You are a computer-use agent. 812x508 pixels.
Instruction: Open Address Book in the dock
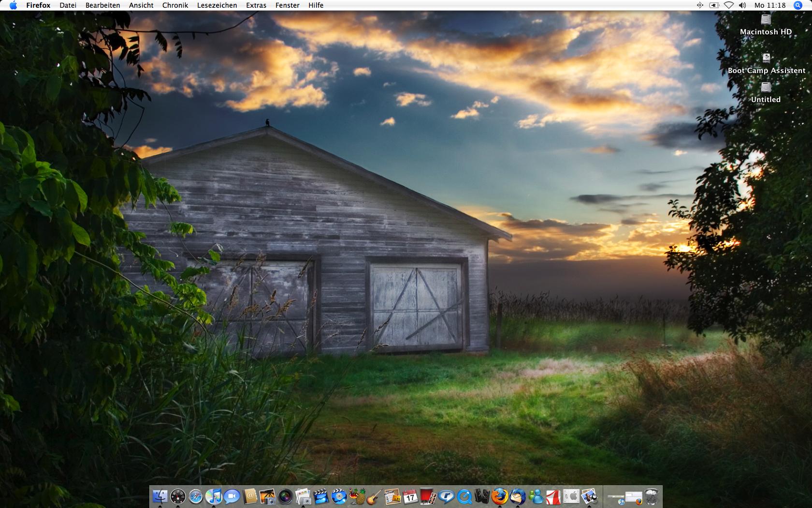[250, 496]
